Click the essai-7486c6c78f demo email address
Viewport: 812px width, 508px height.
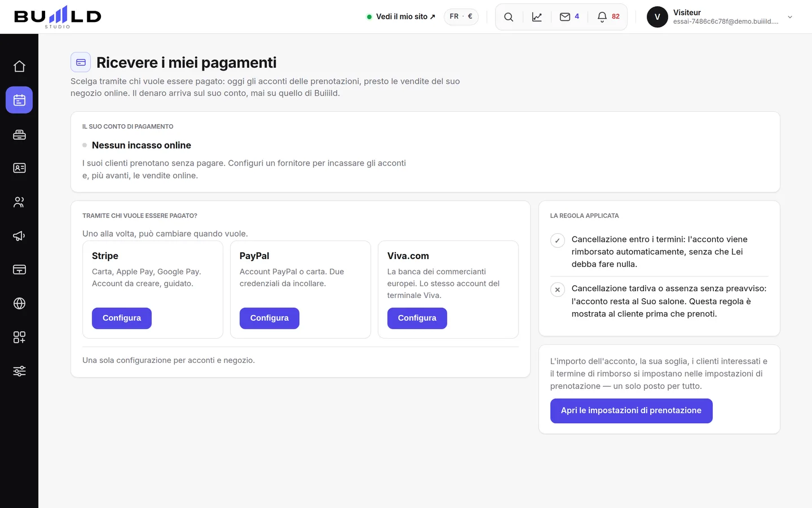[726, 21]
